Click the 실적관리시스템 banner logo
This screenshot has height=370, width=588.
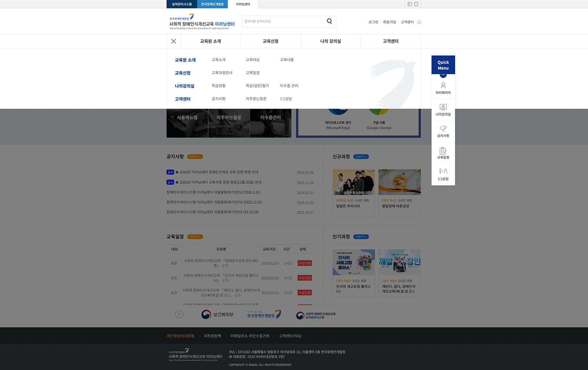pos(316,315)
